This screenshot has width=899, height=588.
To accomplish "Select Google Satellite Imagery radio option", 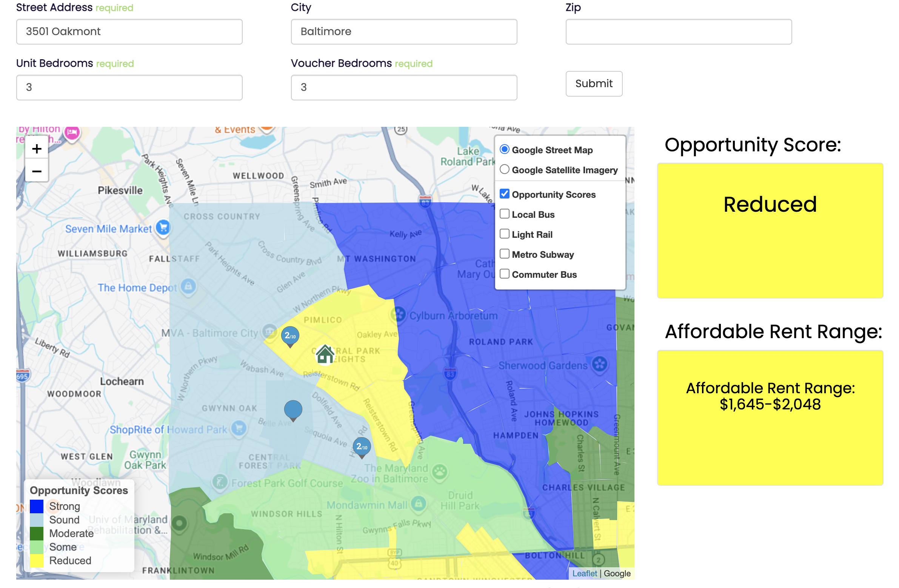I will (x=504, y=169).
